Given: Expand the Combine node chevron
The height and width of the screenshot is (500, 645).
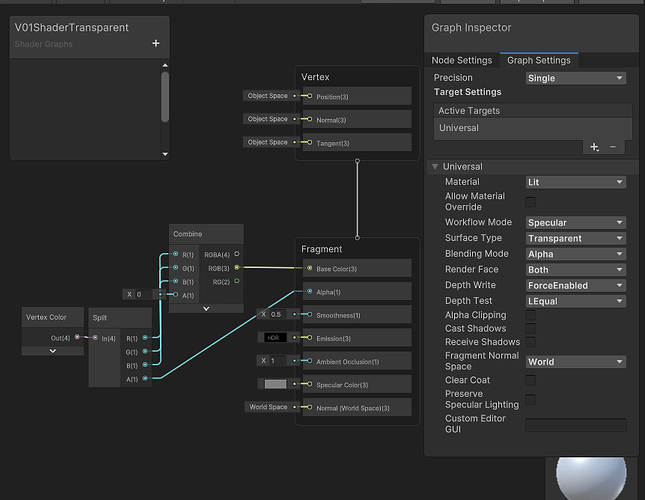Looking at the screenshot, I should point(206,308).
